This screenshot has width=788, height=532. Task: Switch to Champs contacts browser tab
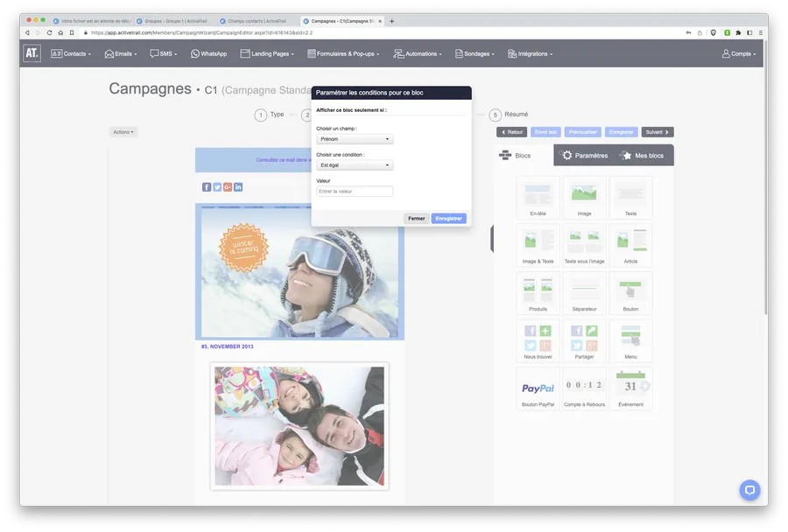click(x=257, y=21)
